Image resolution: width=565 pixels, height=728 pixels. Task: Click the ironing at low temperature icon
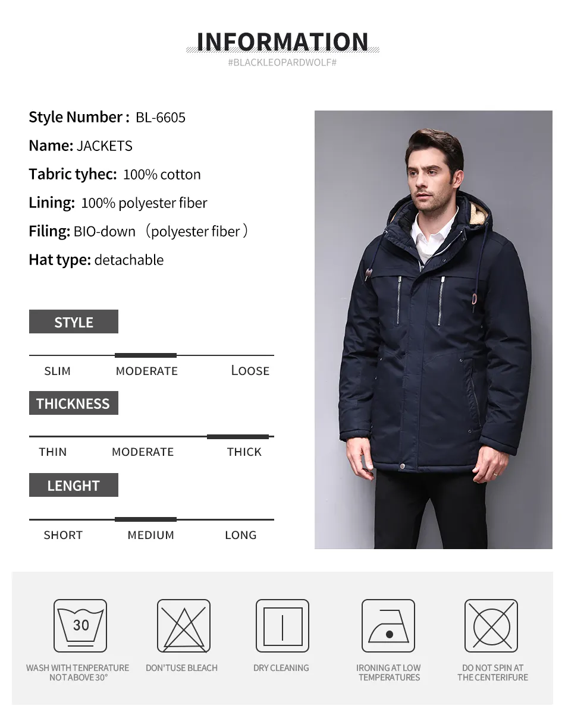388,626
